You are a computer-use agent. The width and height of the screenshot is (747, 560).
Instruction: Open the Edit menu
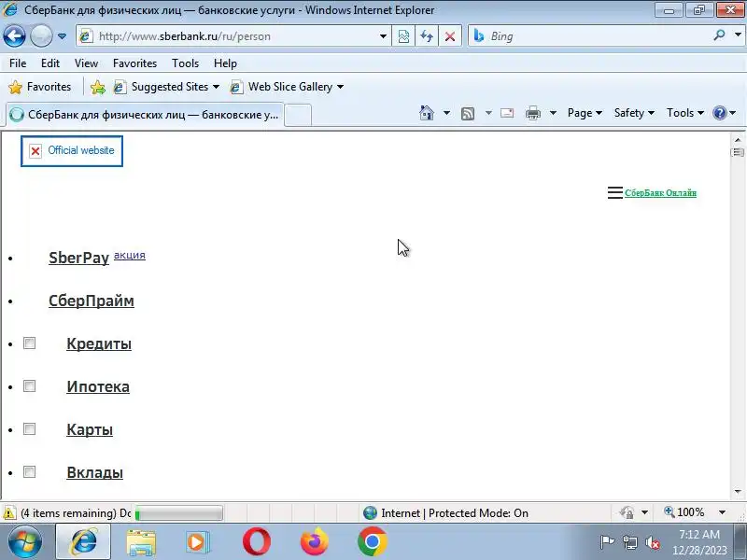click(x=50, y=63)
